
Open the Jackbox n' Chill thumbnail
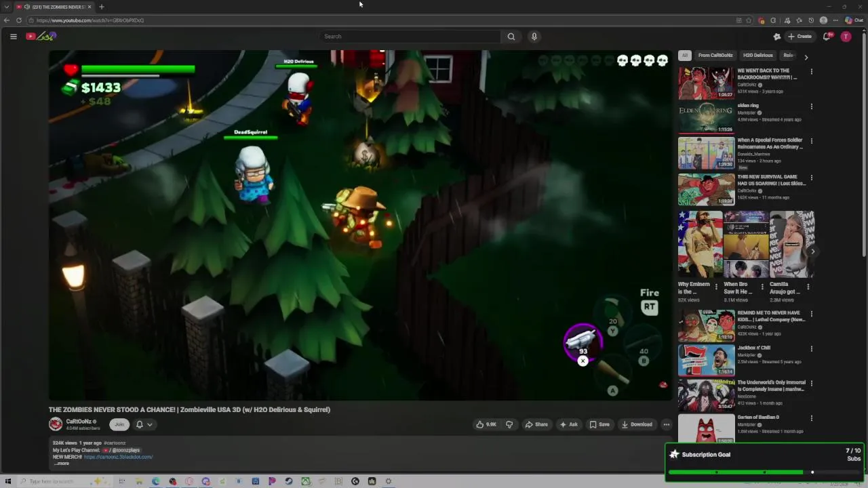pos(706,360)
